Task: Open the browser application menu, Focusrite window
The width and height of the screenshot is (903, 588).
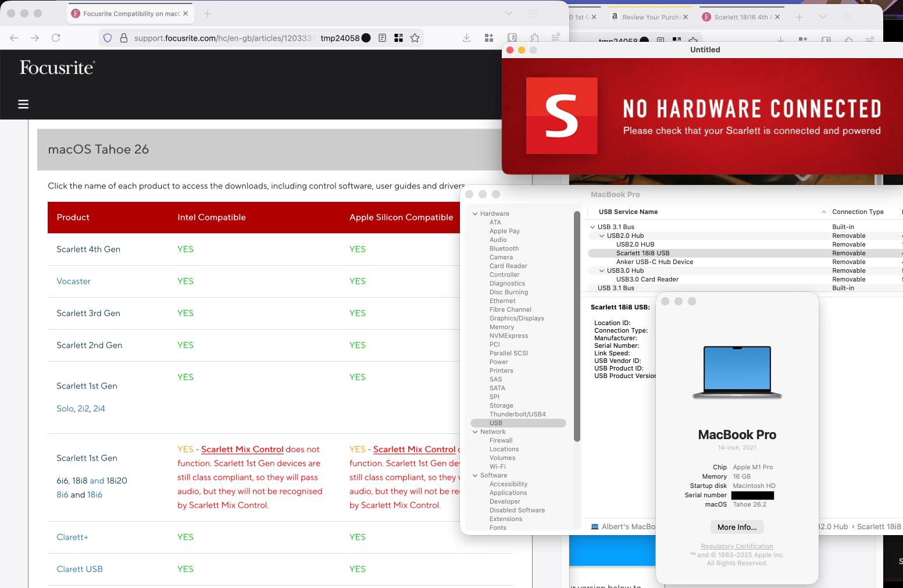Action: [x=556, y=38]
